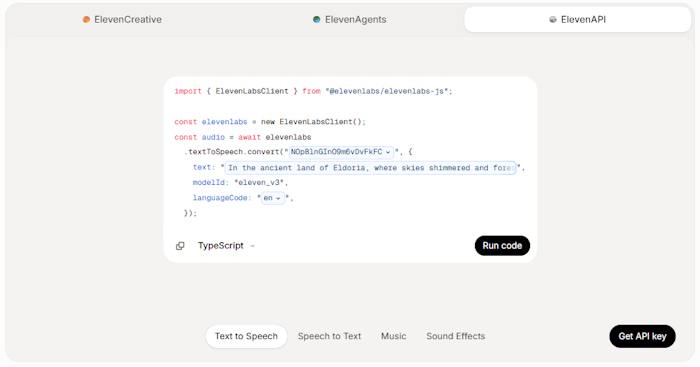The image size is (700, 367).
Task: Open the TypeScript language selector
Action: pos(226,246)
